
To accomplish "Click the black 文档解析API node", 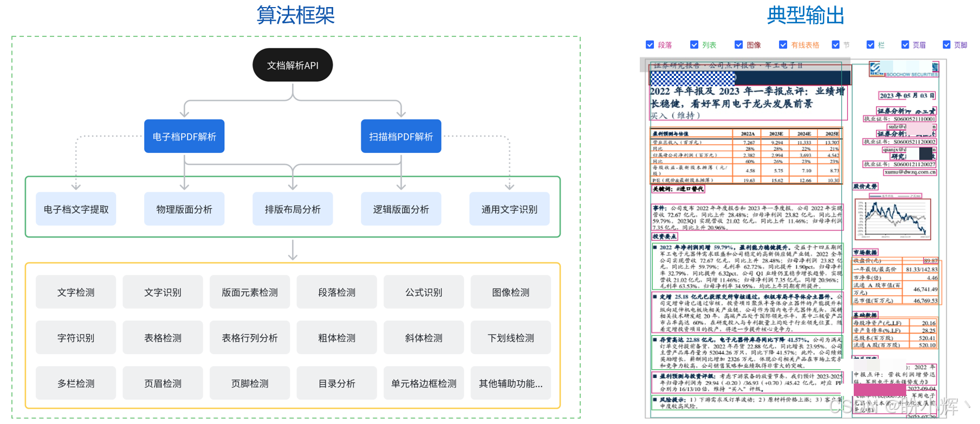I will tap(293, 65).
